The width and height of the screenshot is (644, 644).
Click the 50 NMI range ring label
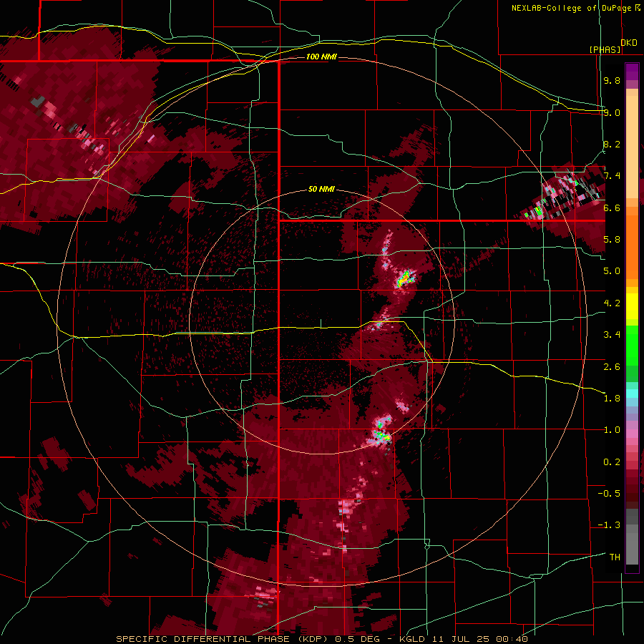[x=321, y=189]
